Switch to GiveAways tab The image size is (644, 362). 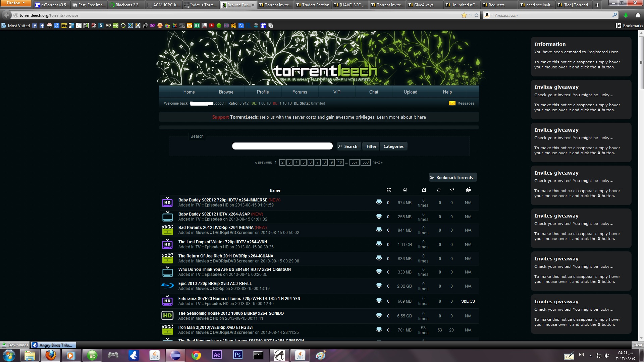point(424,5)
